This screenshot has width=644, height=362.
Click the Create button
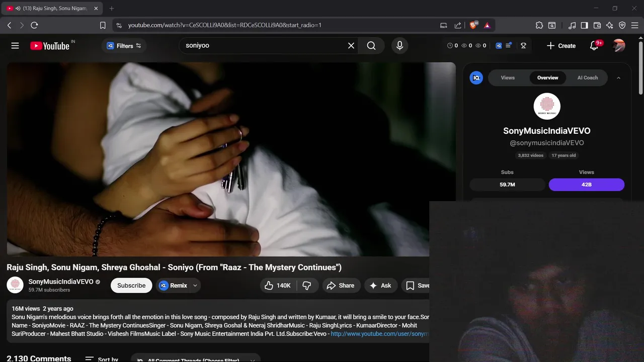click(561, 46)
